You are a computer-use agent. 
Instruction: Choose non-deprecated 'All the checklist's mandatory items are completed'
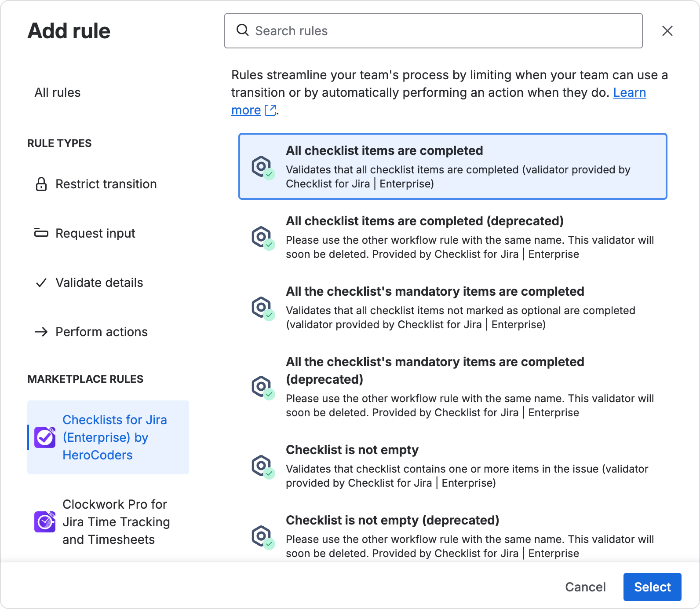click(453, 308)
